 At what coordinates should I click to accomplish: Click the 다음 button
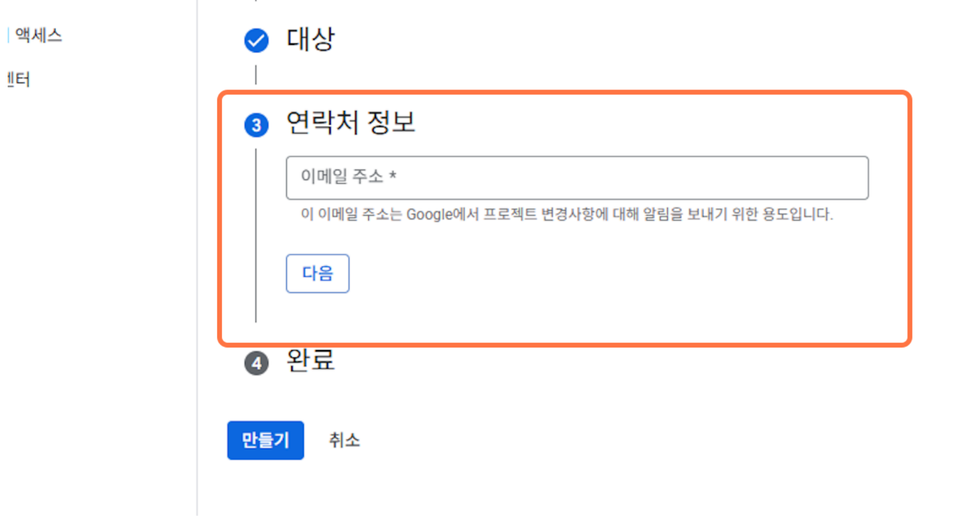point(318,273)
